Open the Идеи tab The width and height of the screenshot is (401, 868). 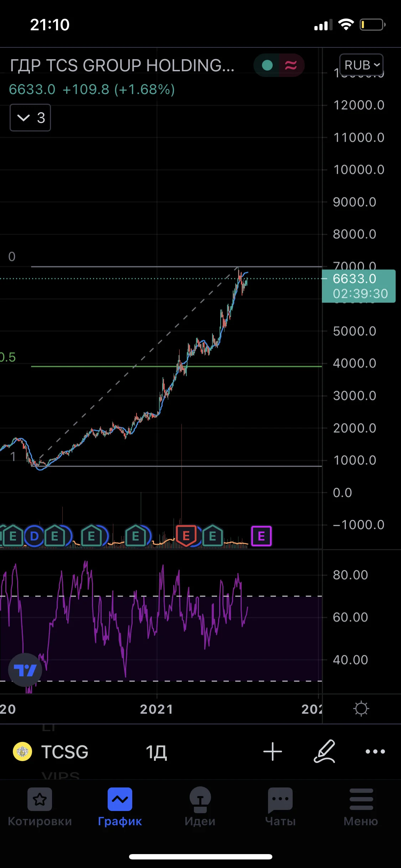200,807
